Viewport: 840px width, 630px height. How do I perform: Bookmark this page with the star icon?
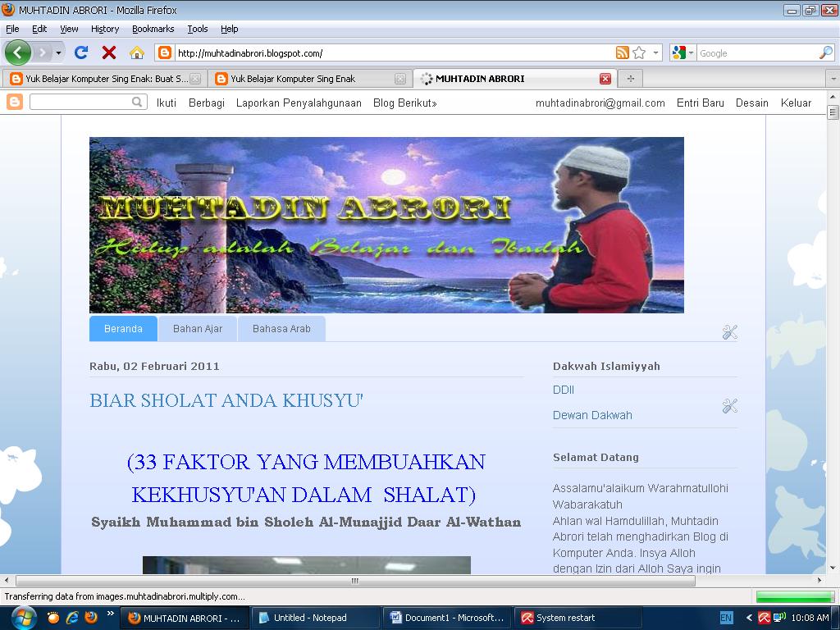click(639, 52)
